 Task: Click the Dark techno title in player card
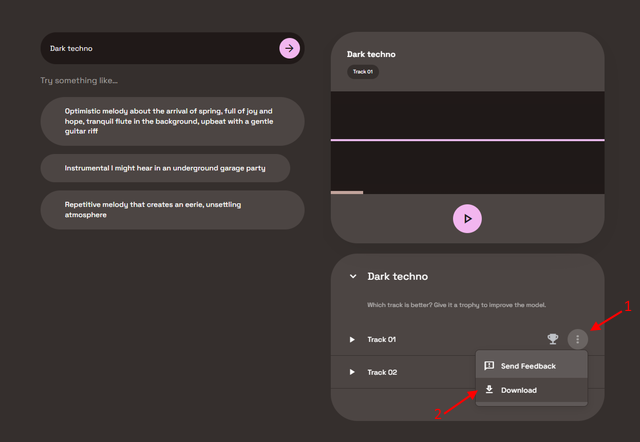(x=371, y=54)
